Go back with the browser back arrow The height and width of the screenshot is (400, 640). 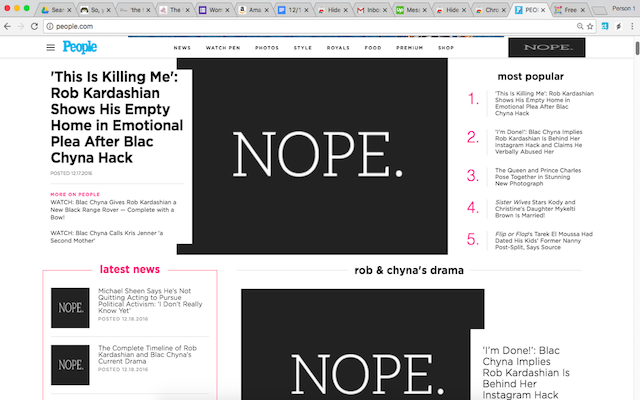click(x=7, y=26)
